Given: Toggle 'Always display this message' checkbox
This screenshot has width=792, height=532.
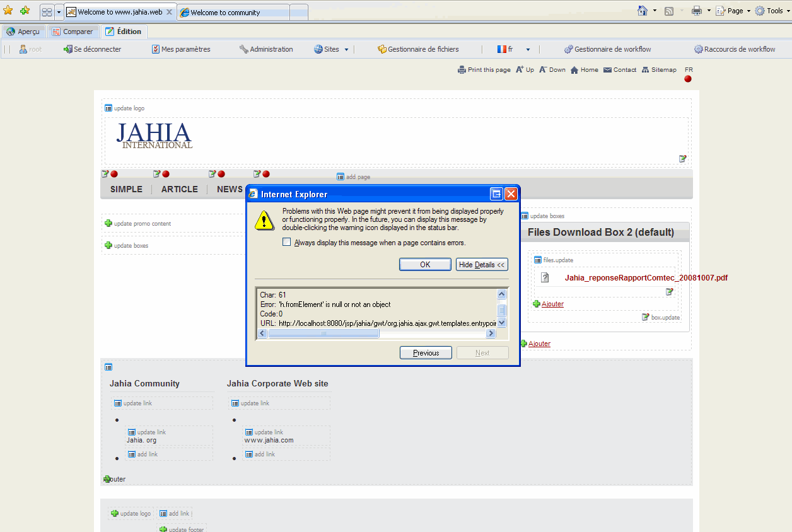Looking at the screenshot, I should [x=287, y=242].
